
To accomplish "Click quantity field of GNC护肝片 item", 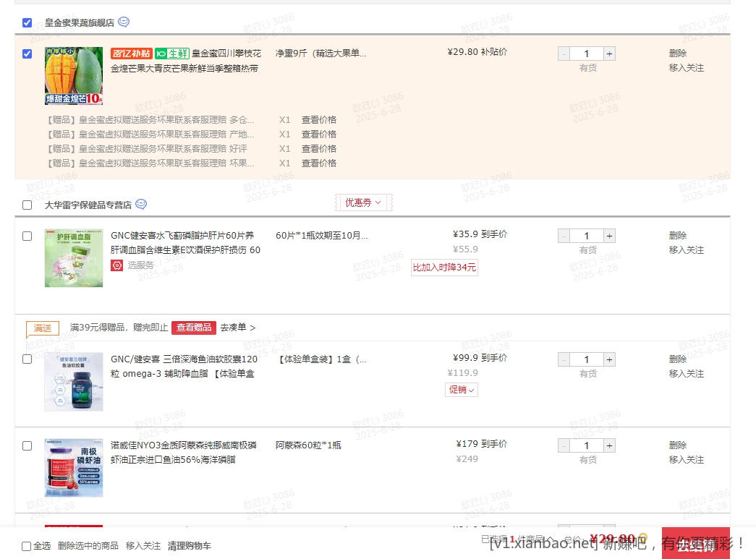I will [587, 236].
